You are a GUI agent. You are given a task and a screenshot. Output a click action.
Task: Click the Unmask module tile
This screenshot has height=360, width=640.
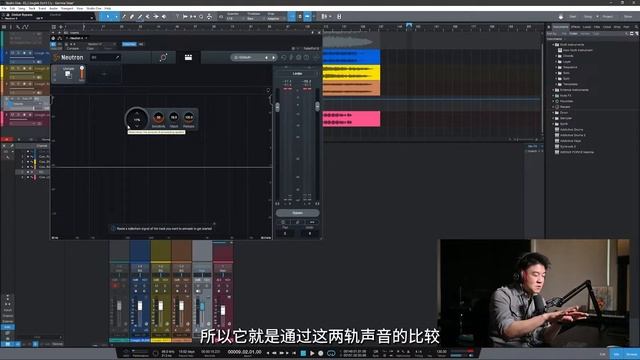(x=68, y=73)
